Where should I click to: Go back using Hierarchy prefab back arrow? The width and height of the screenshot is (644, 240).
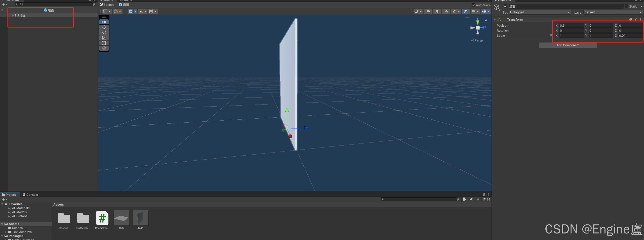(2, 10)
